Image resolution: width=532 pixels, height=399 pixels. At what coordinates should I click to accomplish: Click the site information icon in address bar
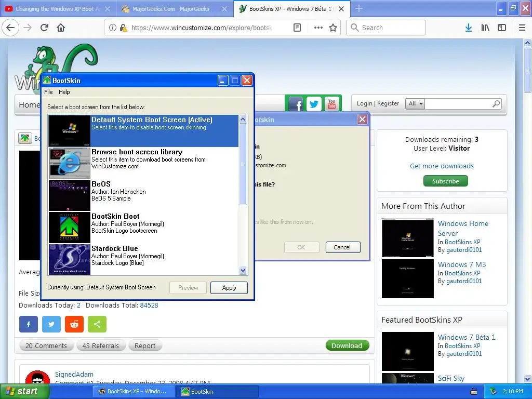[113, 28]
